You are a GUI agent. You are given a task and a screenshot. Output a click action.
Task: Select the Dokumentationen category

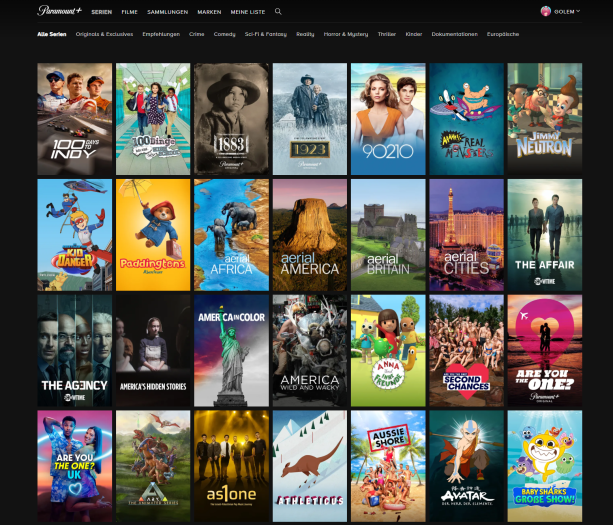click(455, 34)
